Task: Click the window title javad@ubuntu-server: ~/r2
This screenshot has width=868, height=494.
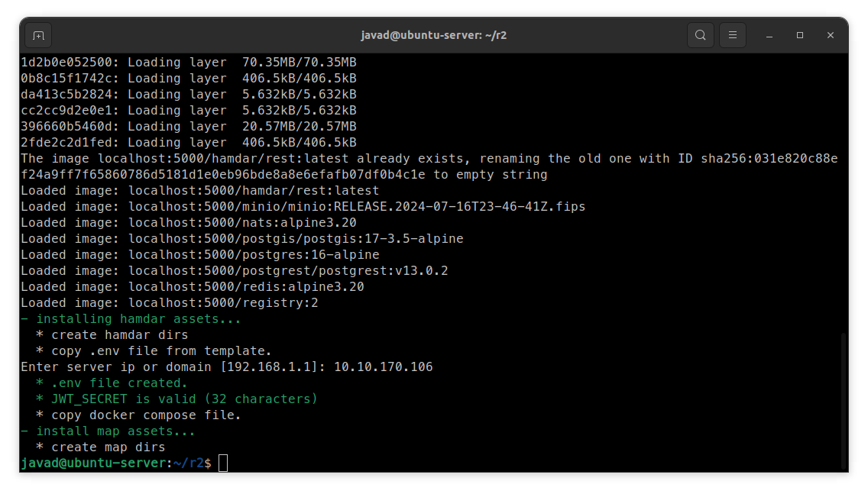Action: point(434,35)
